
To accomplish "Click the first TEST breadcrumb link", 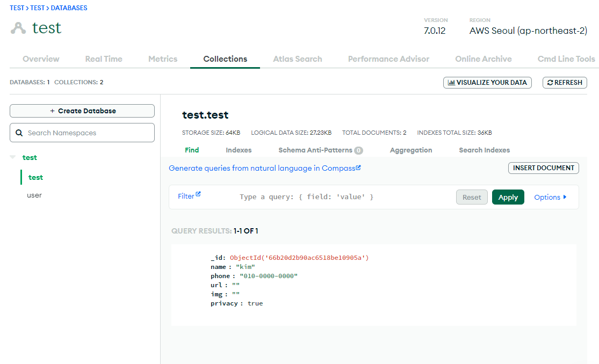I will click(x=17, y=8).
